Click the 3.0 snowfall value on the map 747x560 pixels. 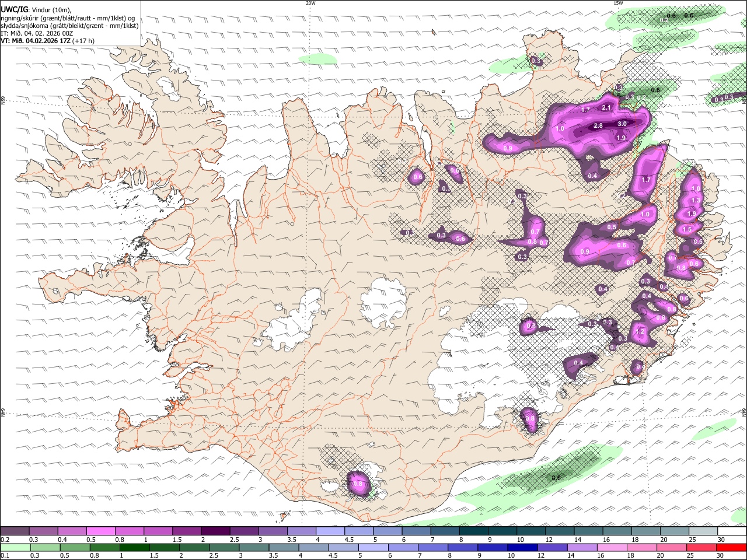[622, 124]
